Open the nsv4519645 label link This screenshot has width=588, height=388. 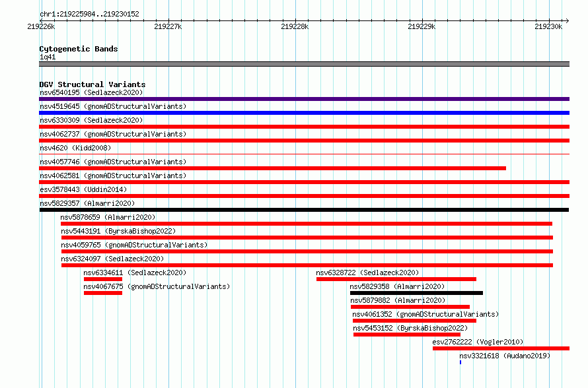(113, 106)
